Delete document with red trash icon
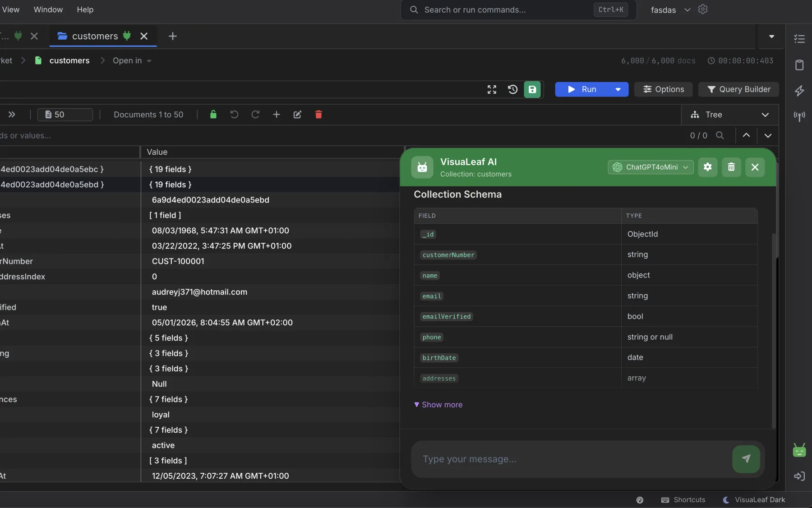This screenshot has height=508, width=812. [x=318, y=115]
